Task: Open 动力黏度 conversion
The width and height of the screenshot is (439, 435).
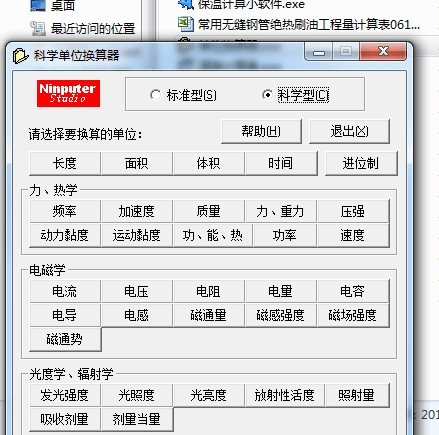Action: tap(65, 235)
